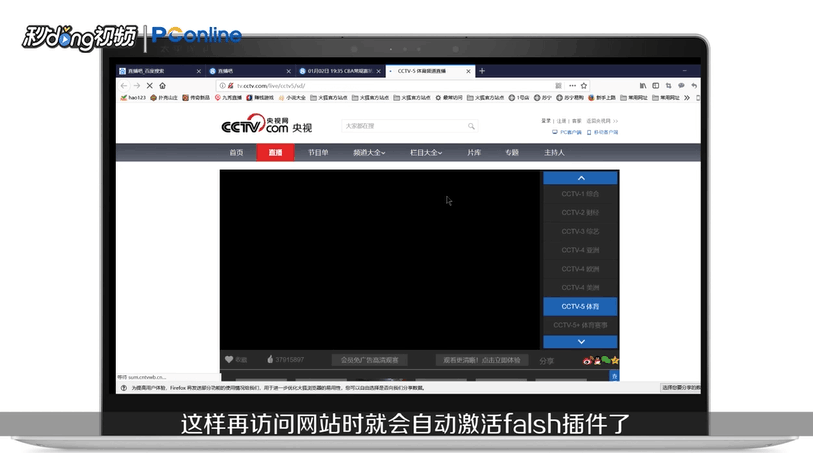Image resolution: width=813 pixels, height=453 pixels.
Task: Stop loading the page with the X button
Action: (149, 86)
